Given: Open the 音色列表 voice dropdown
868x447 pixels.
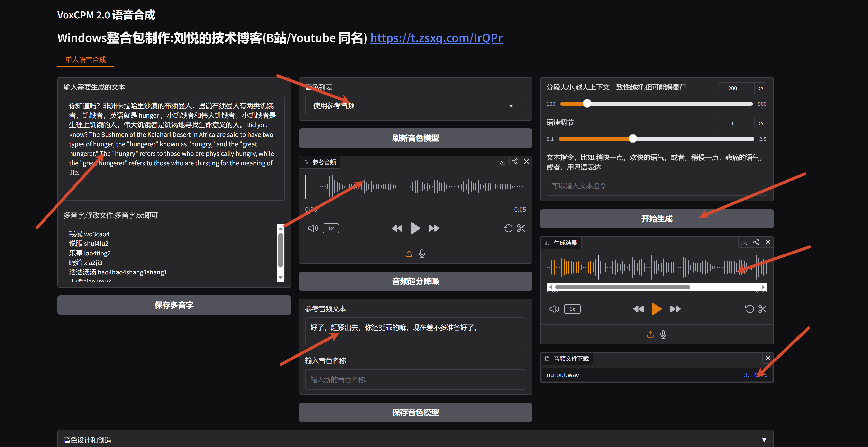Looking at the screenshot, I should click(x=415, y=106).
